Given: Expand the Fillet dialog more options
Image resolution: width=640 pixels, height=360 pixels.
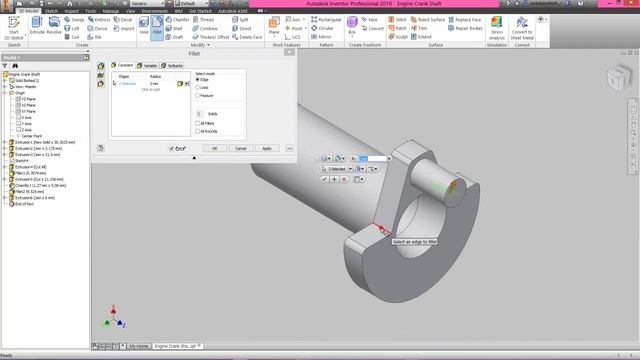Looking at the screenshot, I should click(289, 148).
